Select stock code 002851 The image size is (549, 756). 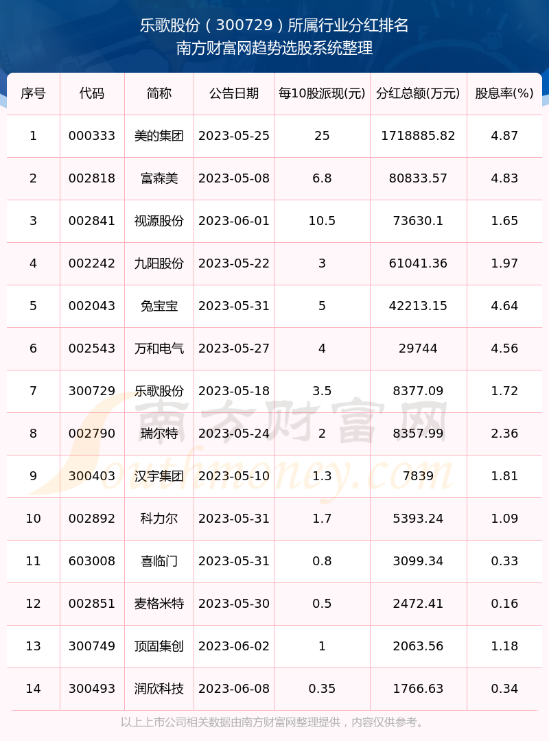(92, 604)
